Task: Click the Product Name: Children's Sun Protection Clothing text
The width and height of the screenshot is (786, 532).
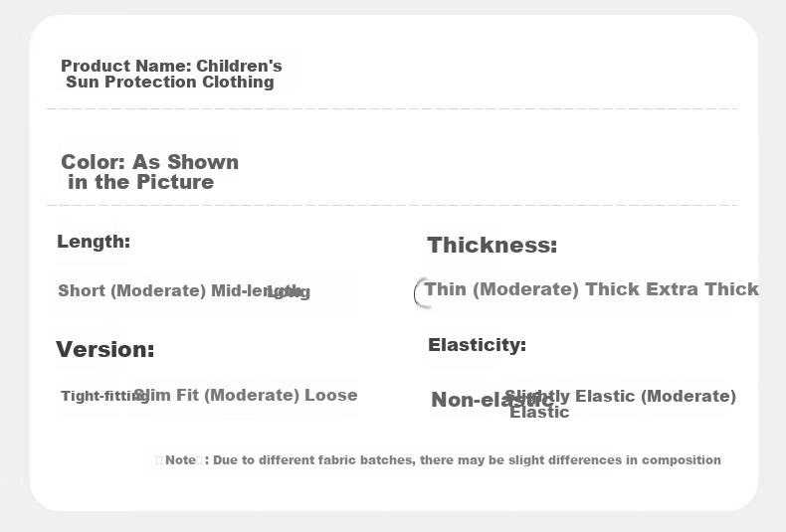Action: [x=171, y=74]
